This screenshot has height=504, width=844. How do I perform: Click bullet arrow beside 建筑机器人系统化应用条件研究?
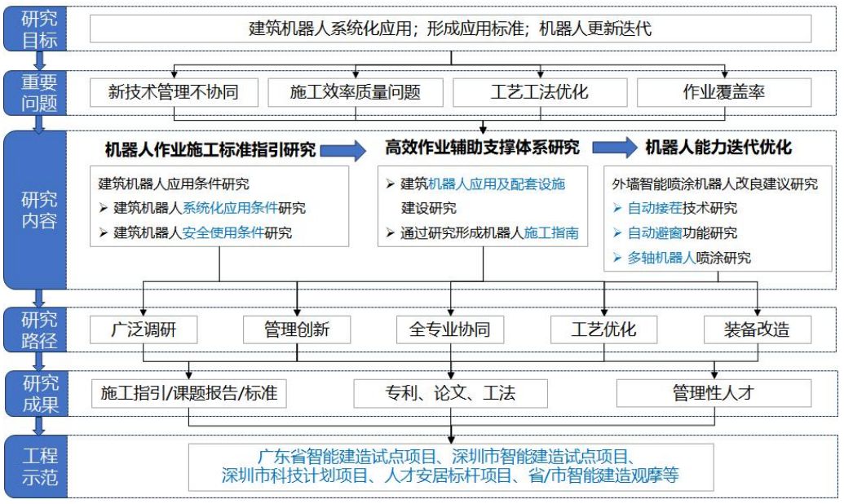pyautogui.click(x=104, y=208)
